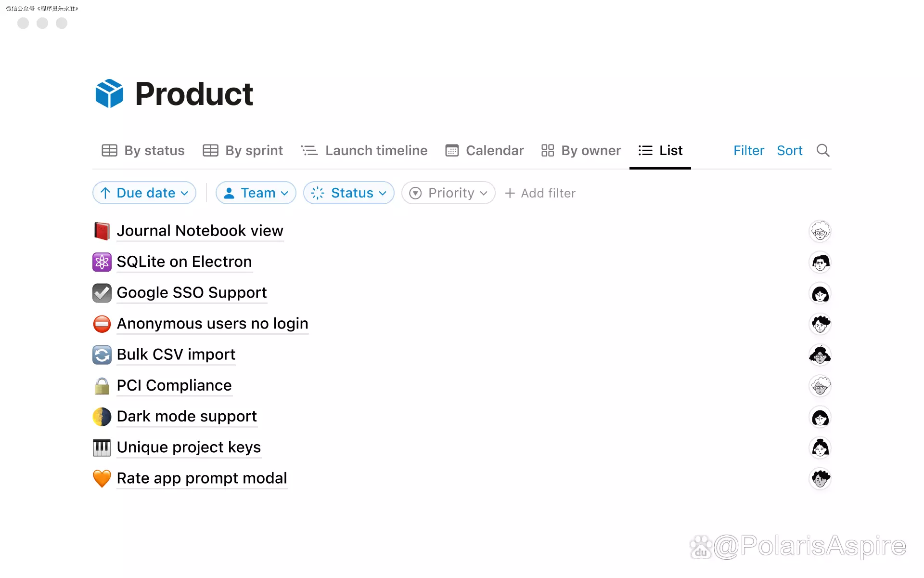Image resolution: width=924 pixels, height=578 pixels.
Task: Click the purple atom icon for SQLite on Electron
Action: [102, 262]
